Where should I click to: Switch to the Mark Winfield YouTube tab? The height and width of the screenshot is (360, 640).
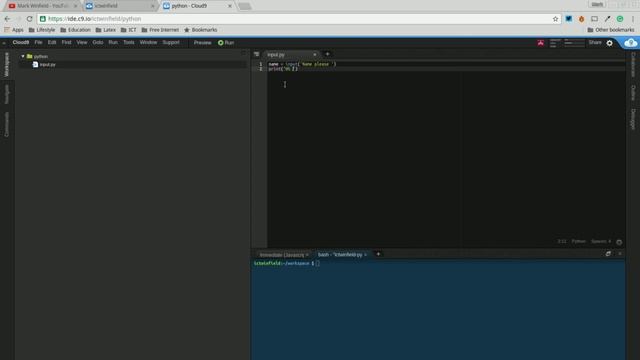click(42, 6)
